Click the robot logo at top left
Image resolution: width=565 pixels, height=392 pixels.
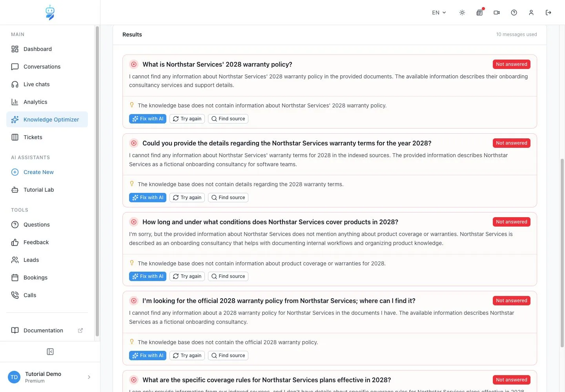(x=50, y=13)
